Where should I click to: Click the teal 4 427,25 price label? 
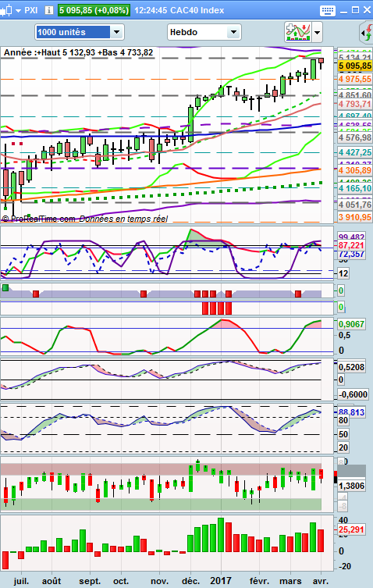354,152
